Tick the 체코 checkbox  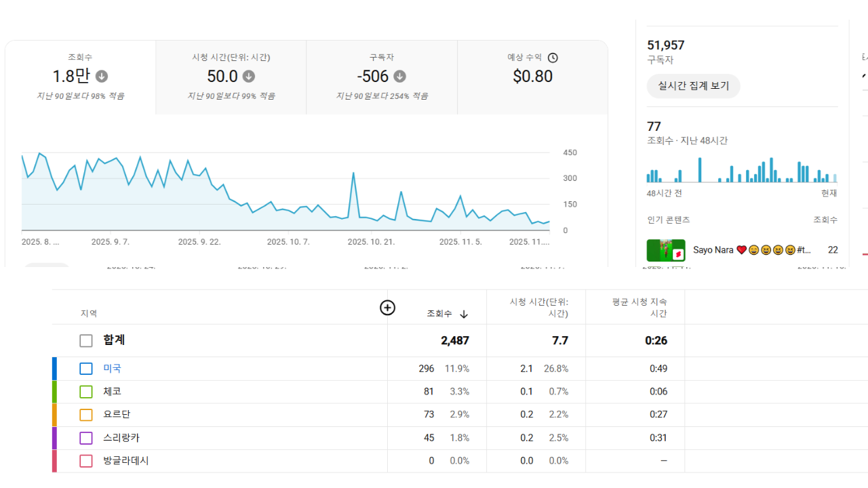point(86,392)
